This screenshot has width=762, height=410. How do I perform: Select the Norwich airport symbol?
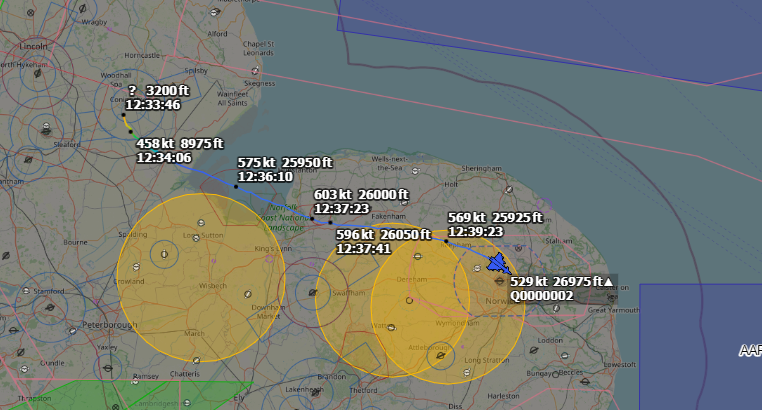point(500,281)
